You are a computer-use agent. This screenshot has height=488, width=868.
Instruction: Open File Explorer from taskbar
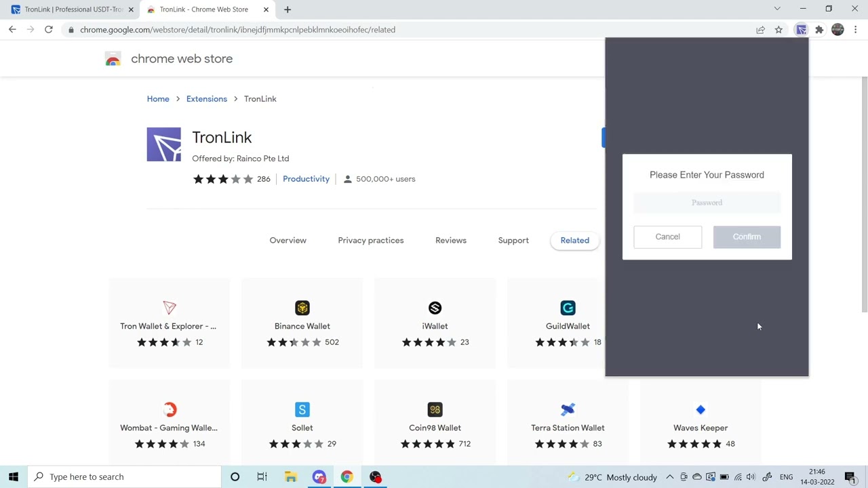pyautogui.click(x=291, y=476)
